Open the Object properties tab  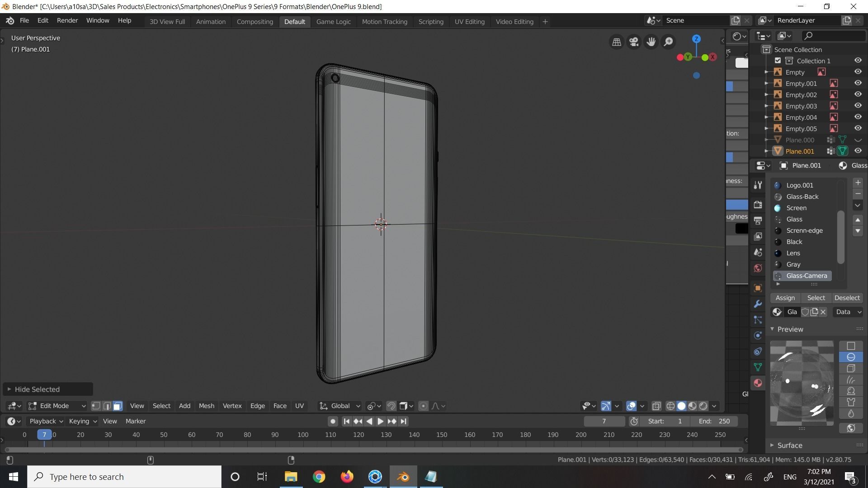coord(758,288)
